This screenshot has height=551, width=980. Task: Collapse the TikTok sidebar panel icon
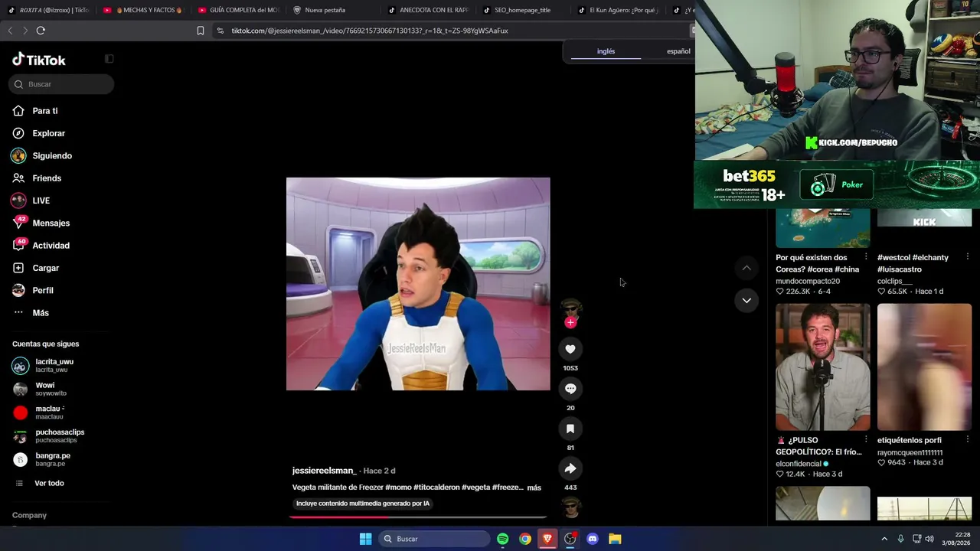pyautogui.click(x=109, y=59)
